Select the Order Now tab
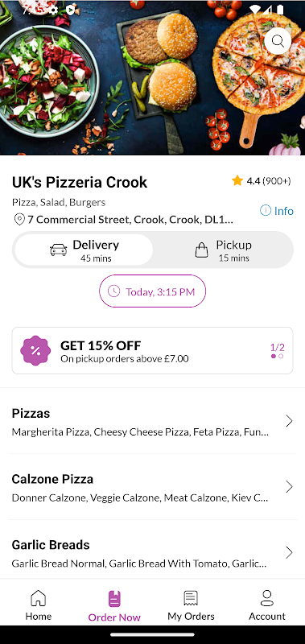Viewport: 305px width, 644px height. click(x=114, y=606)
